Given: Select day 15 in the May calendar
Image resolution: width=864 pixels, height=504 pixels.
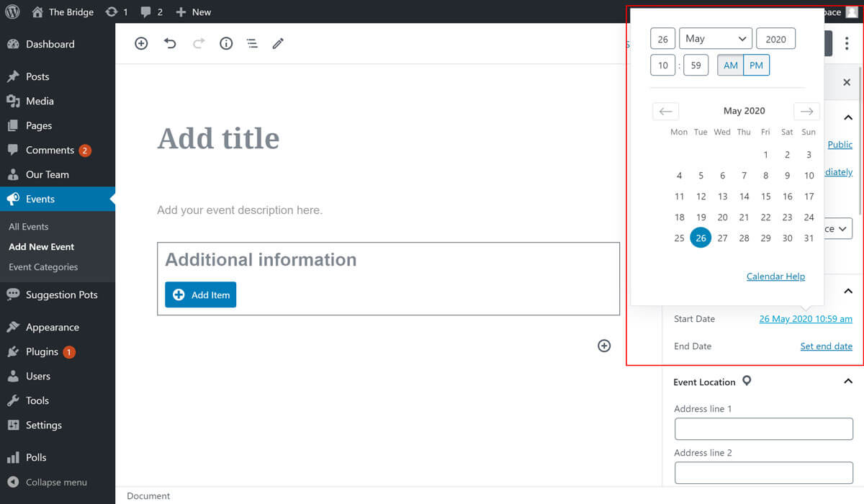Looking at the screenshot, I should coord(765,196).
